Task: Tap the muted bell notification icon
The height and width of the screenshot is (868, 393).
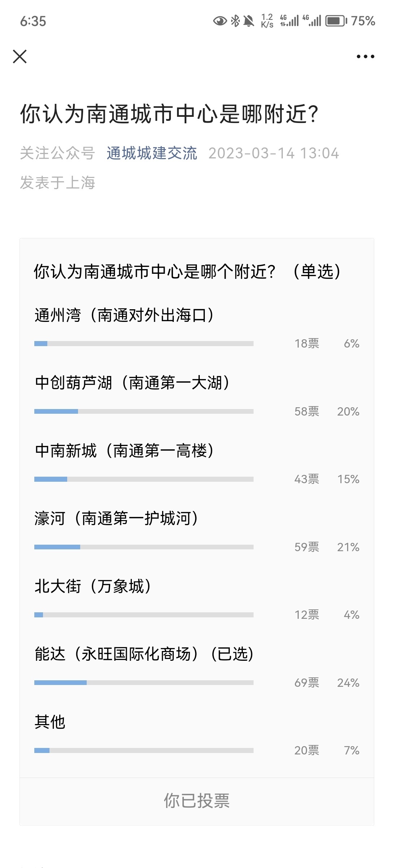Action: [x=249, y=21]
